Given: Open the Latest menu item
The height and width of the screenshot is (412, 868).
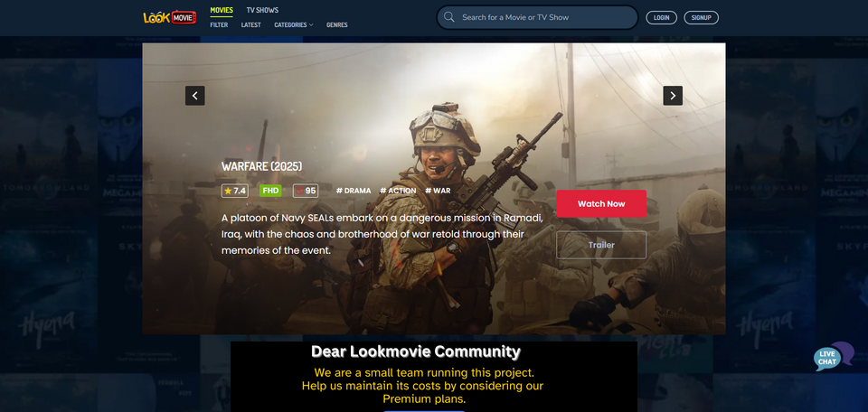Looking at the screenshot, I should 250,25.
